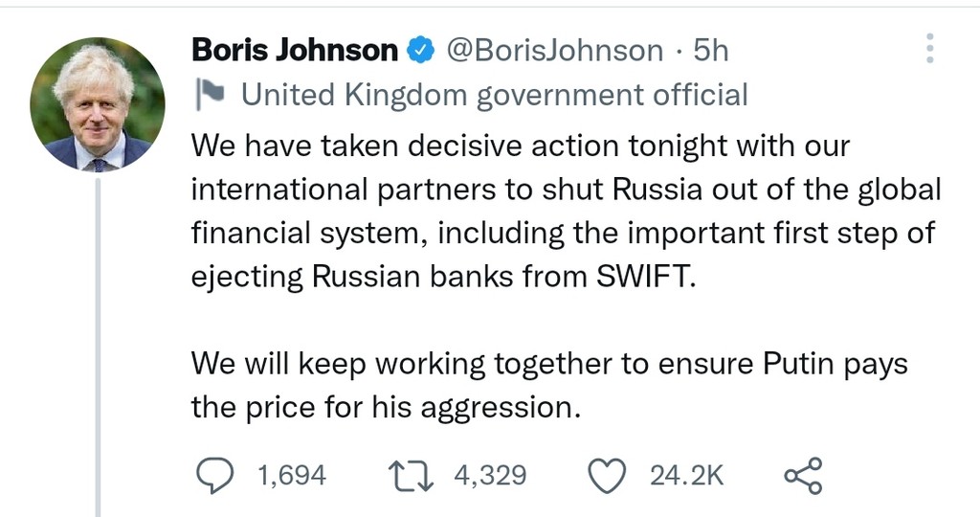Click the reply speech bubble icon
Image resolution: width=980 pixels, height=517 pixels.
[216, 474]
